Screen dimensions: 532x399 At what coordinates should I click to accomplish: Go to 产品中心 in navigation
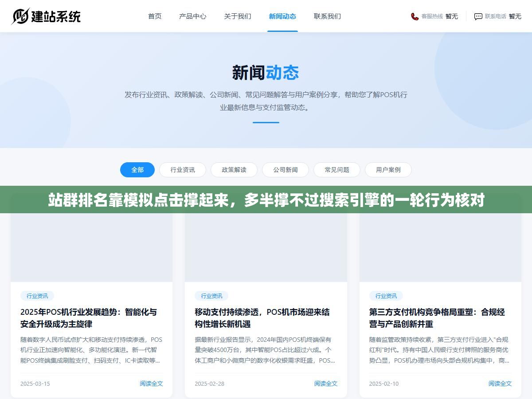pos(192,16)
